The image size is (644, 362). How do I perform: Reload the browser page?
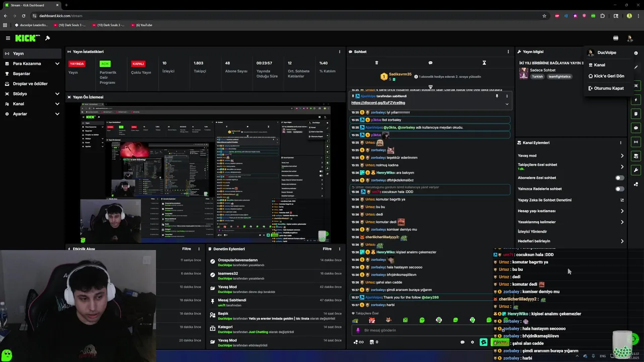tap(23, 16)
